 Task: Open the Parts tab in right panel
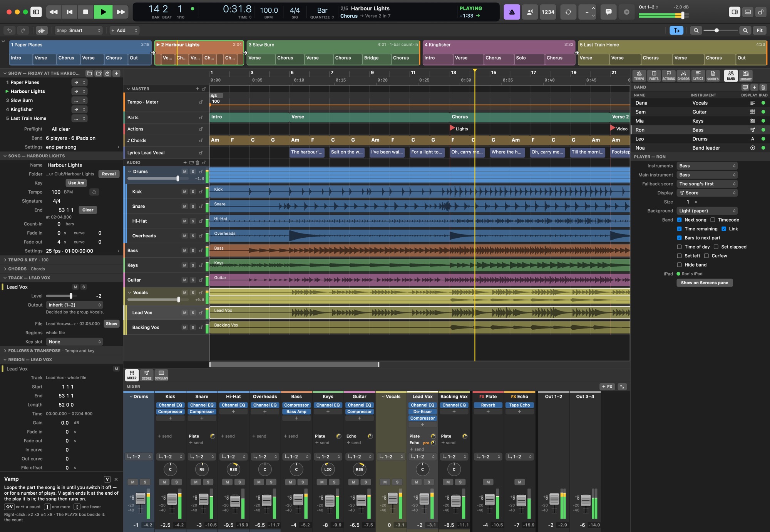(x=654, y=75)
